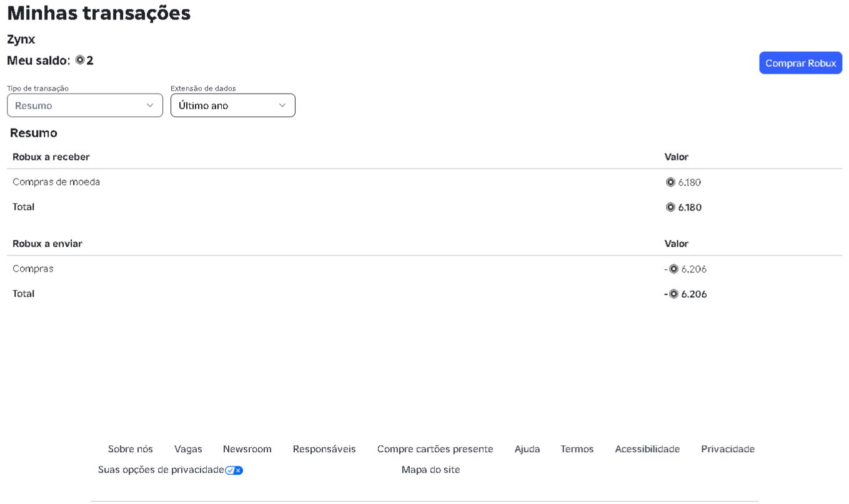The image size is (849, 504).
Task: Click Robux icon in Robux a receber Total row
Action: click(670, 207)
